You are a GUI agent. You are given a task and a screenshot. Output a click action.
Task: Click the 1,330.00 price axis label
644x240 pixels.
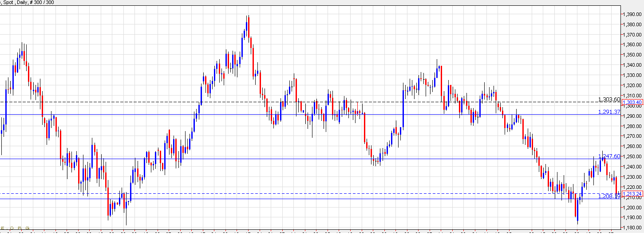coord(632,75)
